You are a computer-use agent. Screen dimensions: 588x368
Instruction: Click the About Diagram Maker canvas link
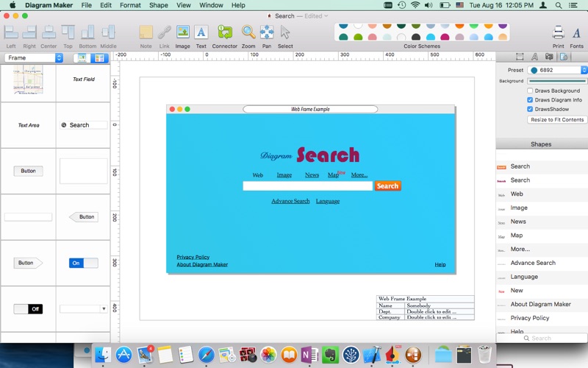(202, 264)
